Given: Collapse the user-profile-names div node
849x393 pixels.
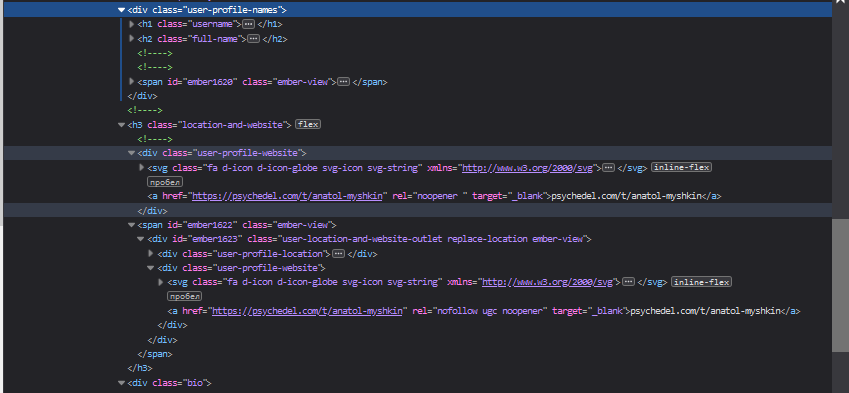Looking at the screenshot, I should [x=121, y=10].
